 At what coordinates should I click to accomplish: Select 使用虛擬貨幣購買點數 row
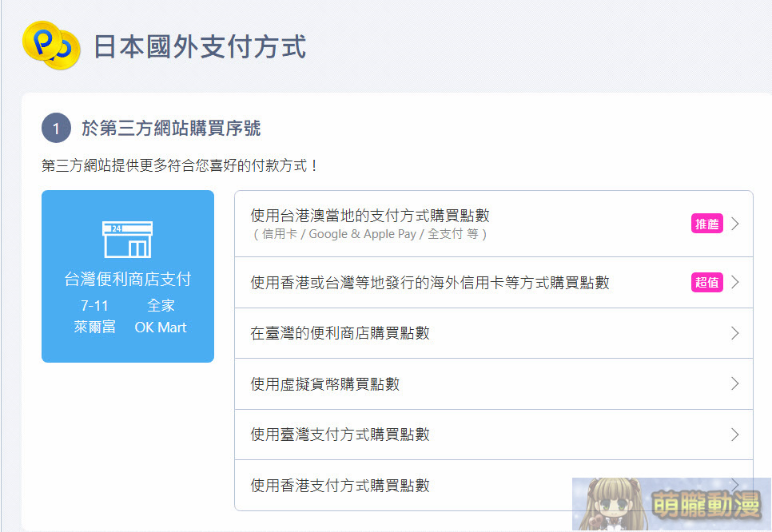(x=324, y=384)
